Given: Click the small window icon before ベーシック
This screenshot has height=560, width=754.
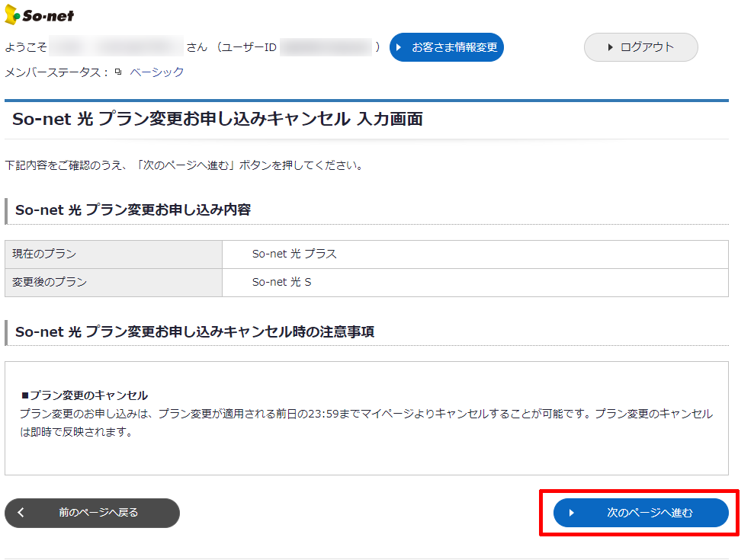Looking at the screenshot, I should (x=118, y=72).
